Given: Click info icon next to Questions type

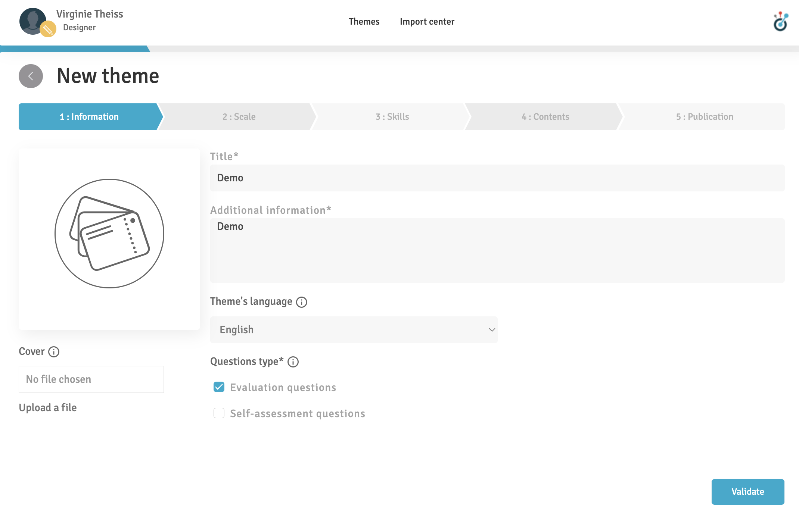Looking at the screenshot, I should (x=293, y=362).
